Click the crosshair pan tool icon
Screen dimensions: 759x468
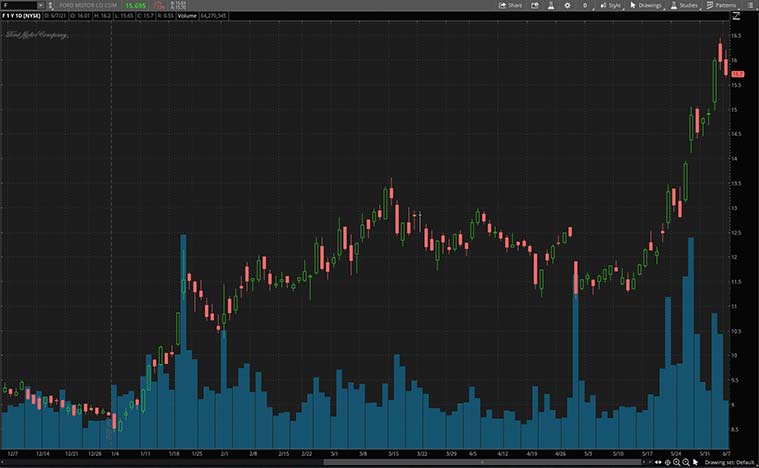pyautogui.click(x=668, y=462)
